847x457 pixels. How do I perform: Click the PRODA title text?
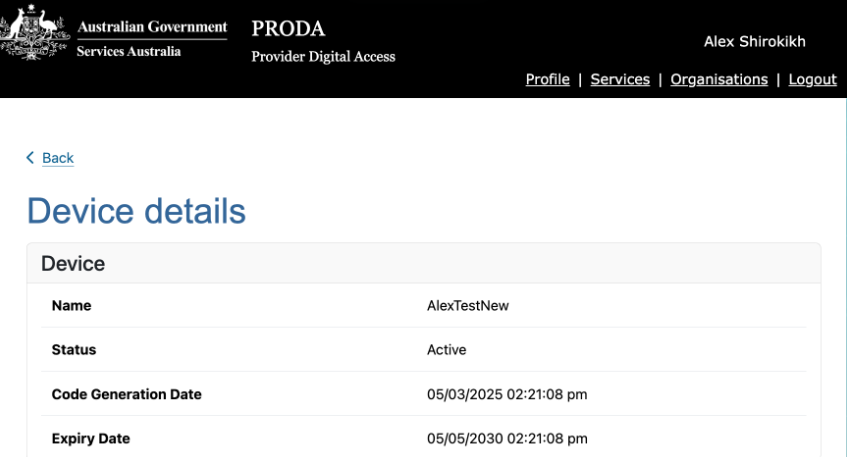pyautogui.click(x=288, y=29)
